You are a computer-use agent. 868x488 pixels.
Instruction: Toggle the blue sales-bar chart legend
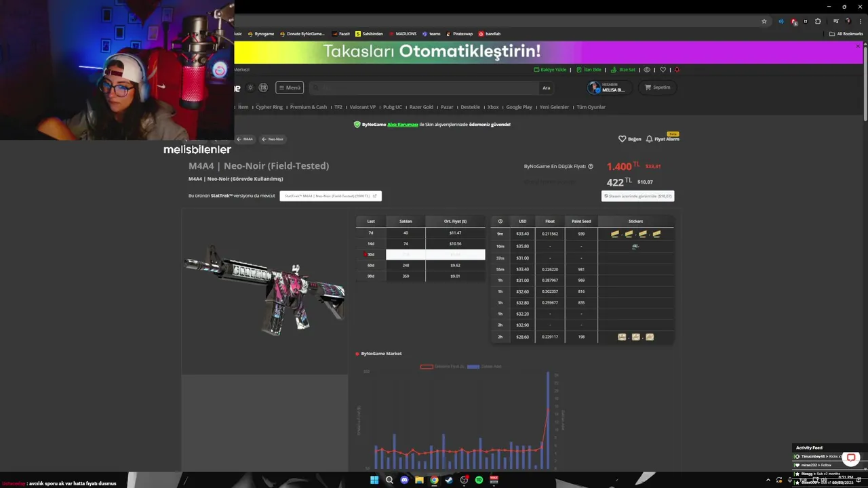point(484,367)
